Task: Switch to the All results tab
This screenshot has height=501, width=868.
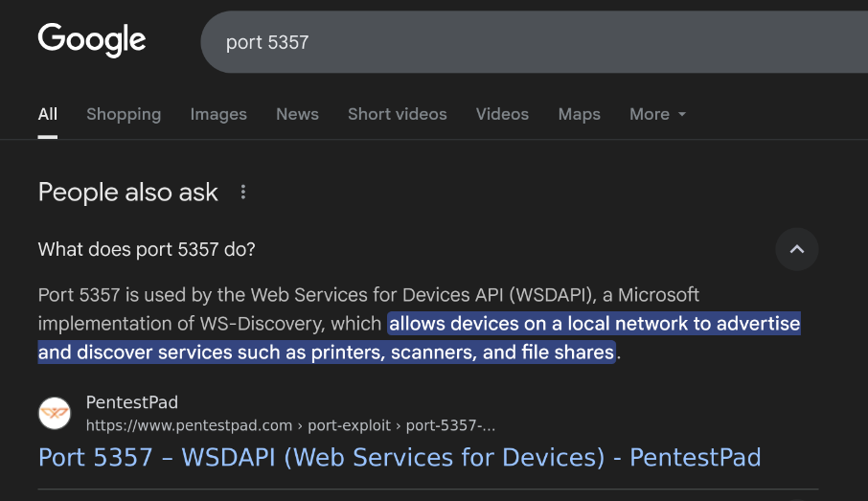Action: coord(48,114)
